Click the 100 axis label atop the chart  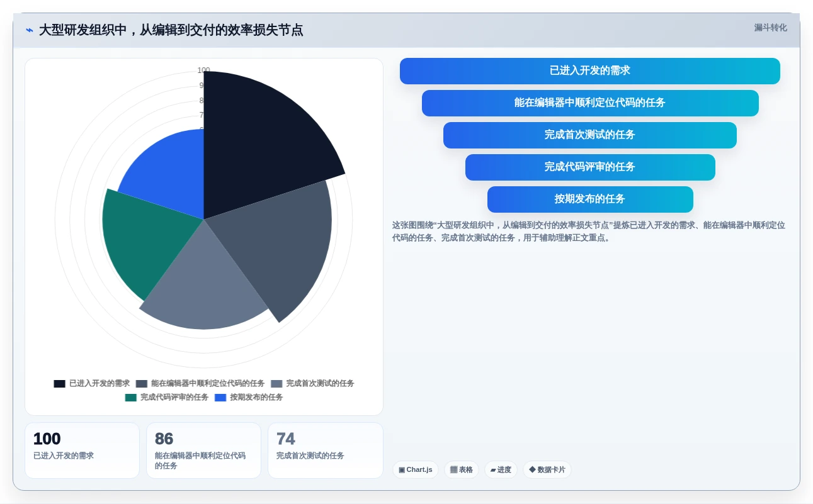pyautogui.click(x=203, y=70)
